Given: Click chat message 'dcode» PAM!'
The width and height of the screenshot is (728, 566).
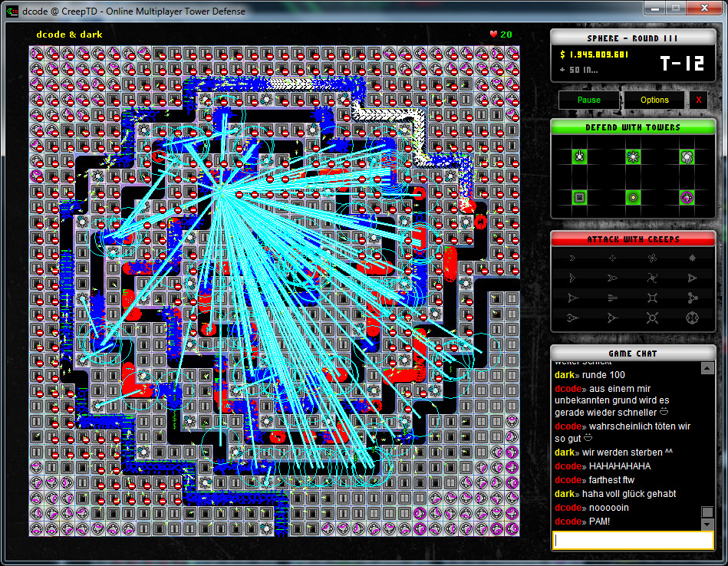Looking at the screenshot, I should click(x=582, y=522).
